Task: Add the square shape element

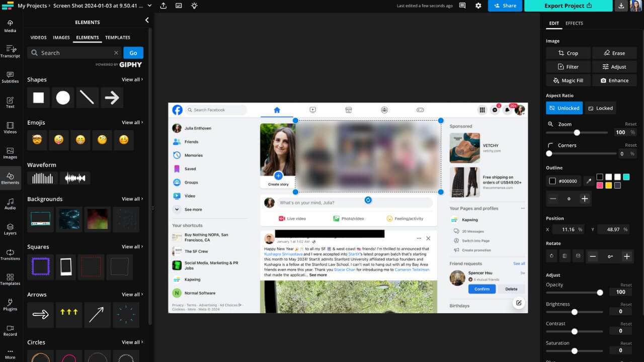Action: [38, 98]
